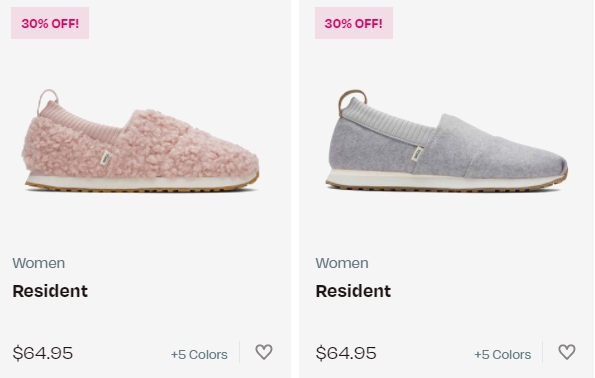Open the Resident title under the gray shoe
Image resolution: width=595 pixels, height=378 pixels.
(x=353, y=291)
